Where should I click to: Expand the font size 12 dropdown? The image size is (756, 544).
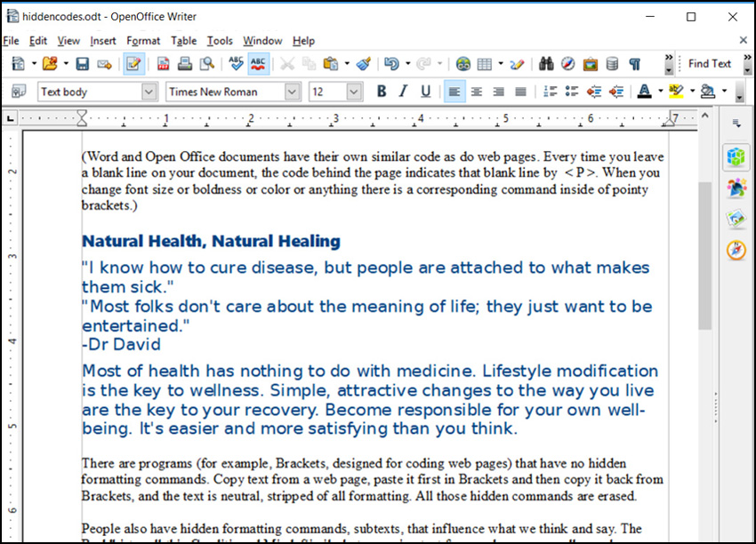354,92
